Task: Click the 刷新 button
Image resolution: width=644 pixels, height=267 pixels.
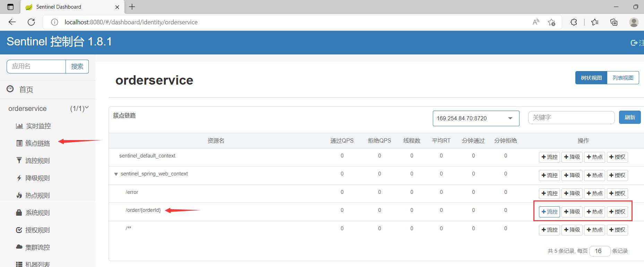Action: (x=630, y=118)
